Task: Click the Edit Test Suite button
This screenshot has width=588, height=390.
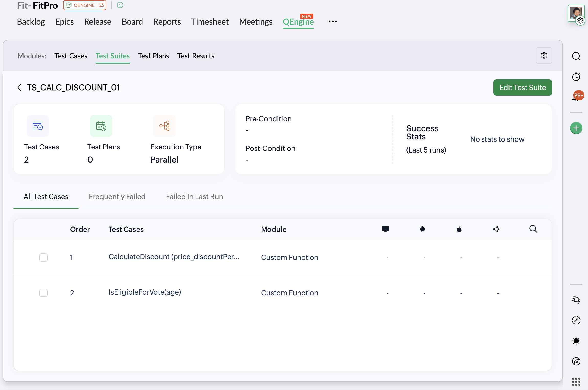Action: (x=523, y=88)
